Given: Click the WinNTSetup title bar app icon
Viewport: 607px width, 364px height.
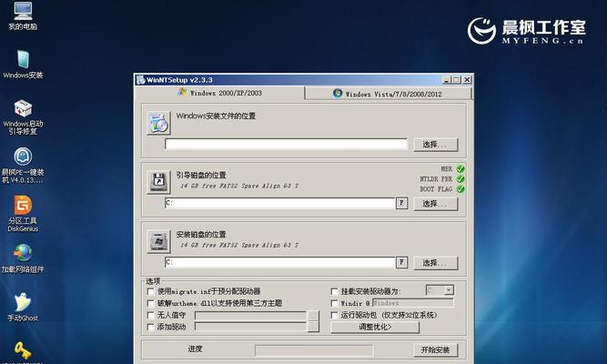Looking at the screenshot, I should coord(140,80).
